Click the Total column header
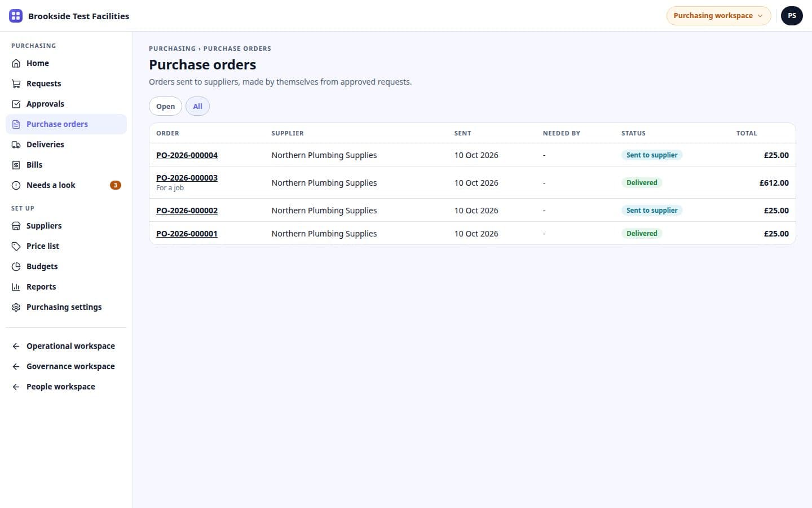The width and height of the screenshot is (812, 508). (747, 133)
